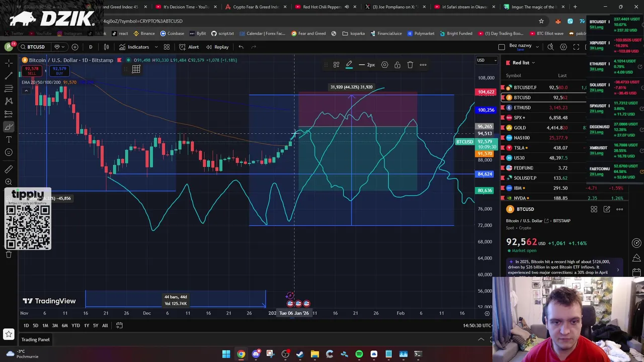The image size is (644, 362).
Task: Expand the Bitcoin news summary arrow
Action: [x=618, y=270]
